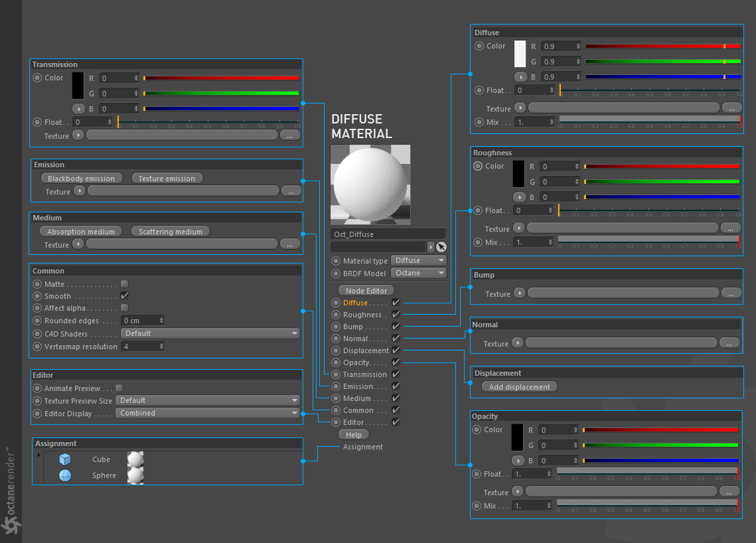The image size is (756, 543).
Task: Click the white Diffuse color swatch
Action: [x=520, y=54]
